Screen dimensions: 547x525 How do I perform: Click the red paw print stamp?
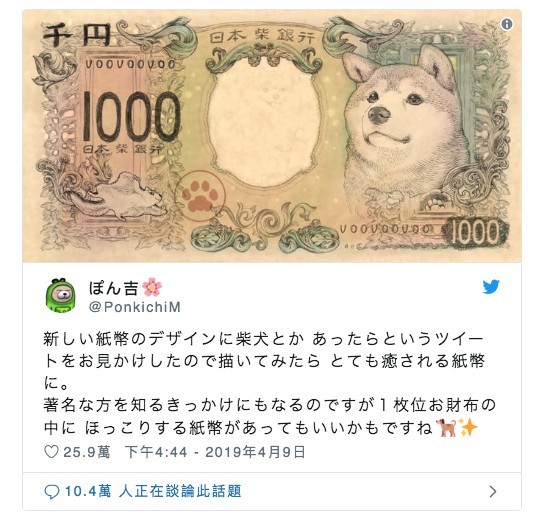pyautogui.click(x=200, y=197)
